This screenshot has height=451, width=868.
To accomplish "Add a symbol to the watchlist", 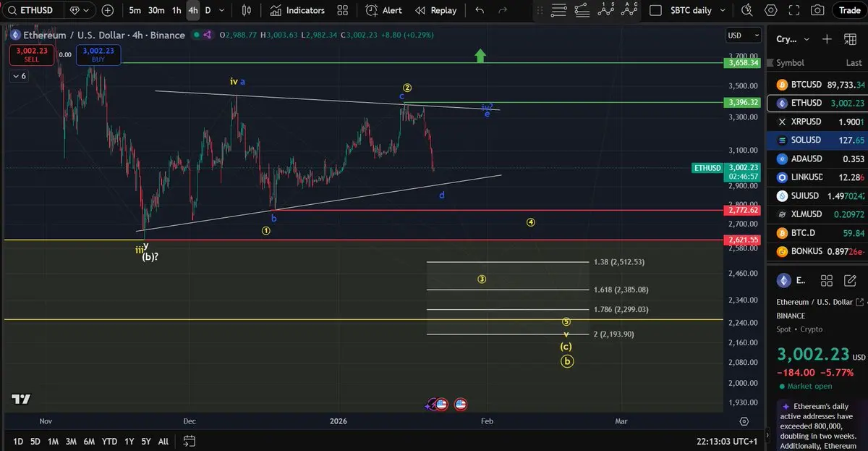I will 827,39.
